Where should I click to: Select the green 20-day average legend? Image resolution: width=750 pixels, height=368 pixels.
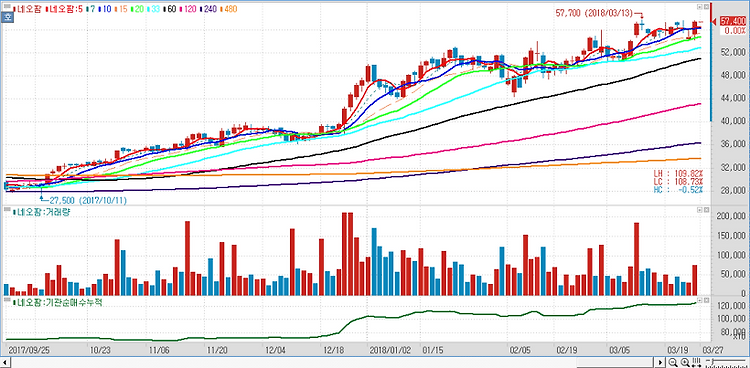tap(136, 9)
